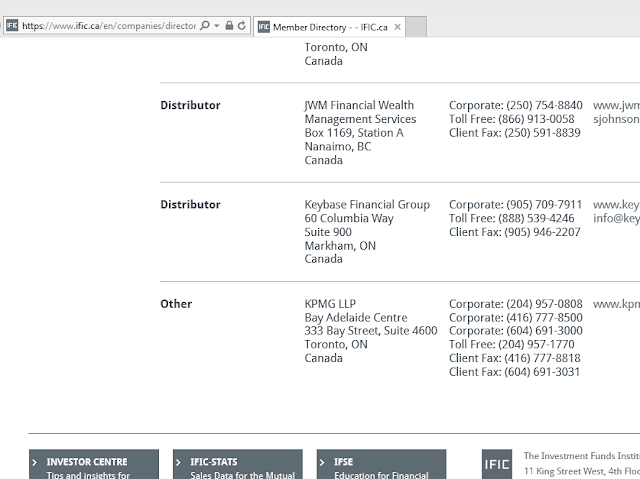Click the Investor Centre chevron arrow

pos(35,462)
